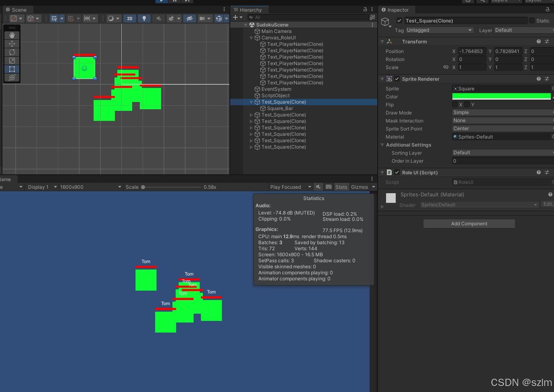Toggle scene lighting in the Scene view
Image resolution: width=554 pixels, height=392 pixels.
coord(144,18)
